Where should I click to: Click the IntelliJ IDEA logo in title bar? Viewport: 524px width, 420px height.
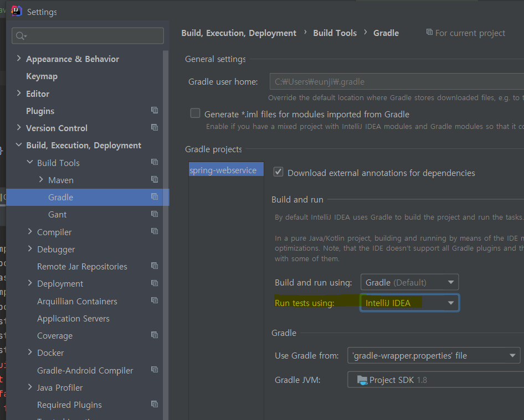(x=17, y=11)
